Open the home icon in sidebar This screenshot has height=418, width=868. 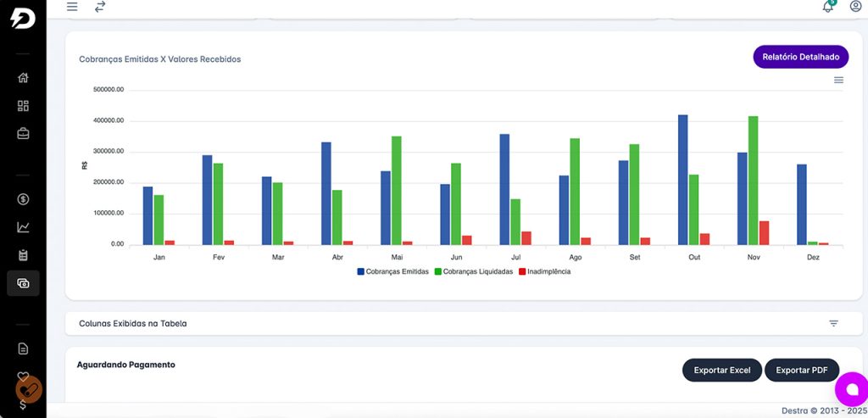(23, 78)
